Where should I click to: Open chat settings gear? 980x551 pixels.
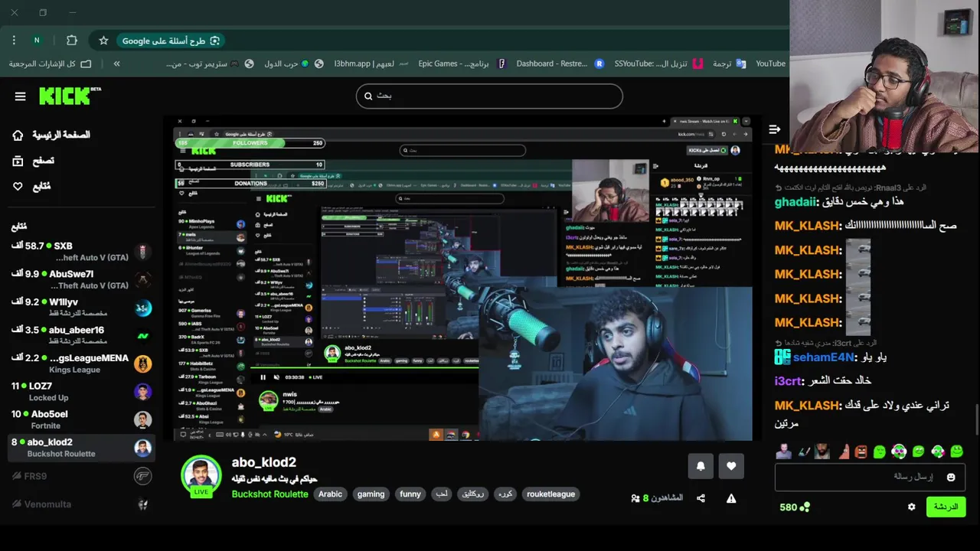[x=911, y=507]
